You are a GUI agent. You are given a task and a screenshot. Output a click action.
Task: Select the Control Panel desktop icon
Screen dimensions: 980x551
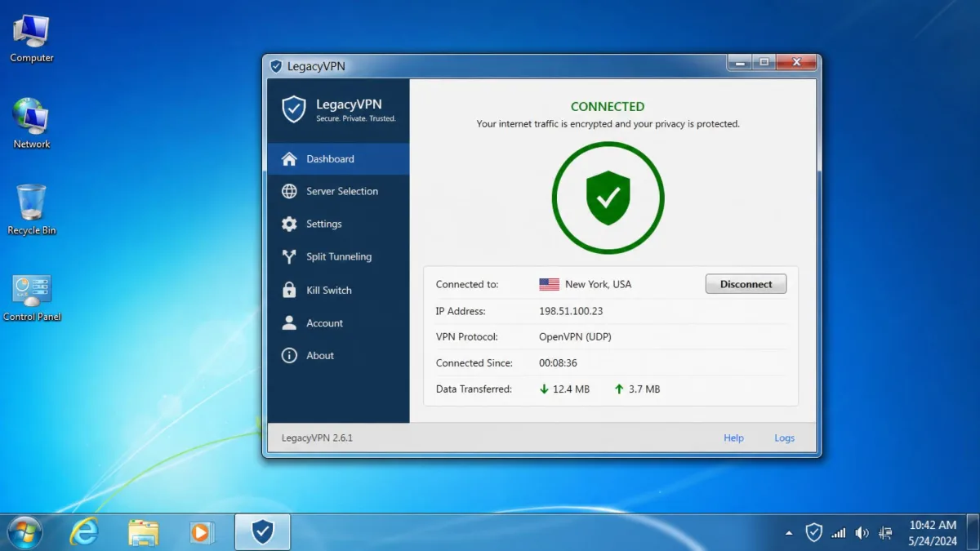pos(32,297)
